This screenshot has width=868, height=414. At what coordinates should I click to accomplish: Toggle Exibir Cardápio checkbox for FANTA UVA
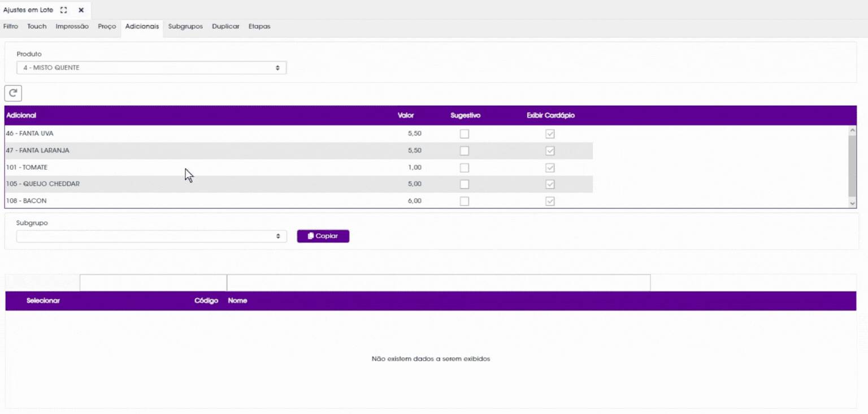[x=550, y=134]
